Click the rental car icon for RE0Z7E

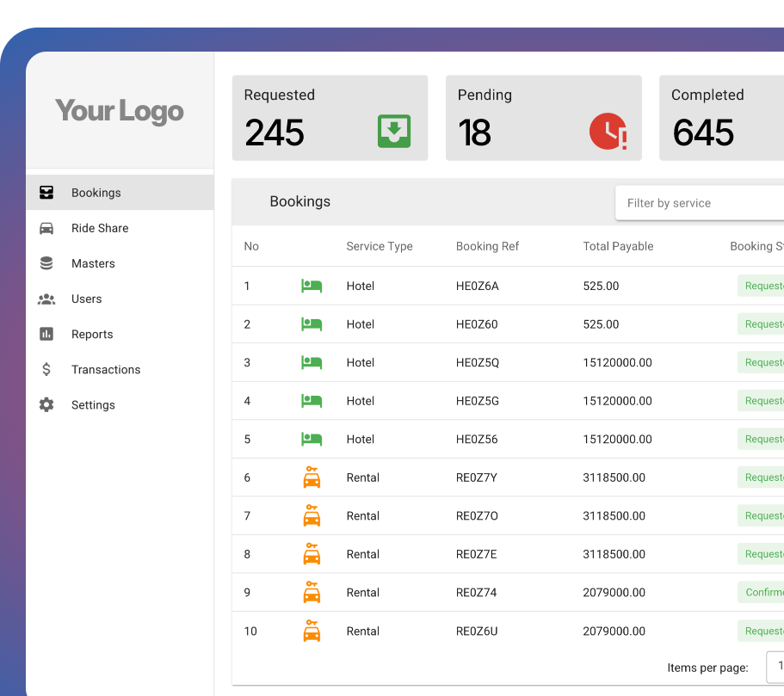coord(312,554)
